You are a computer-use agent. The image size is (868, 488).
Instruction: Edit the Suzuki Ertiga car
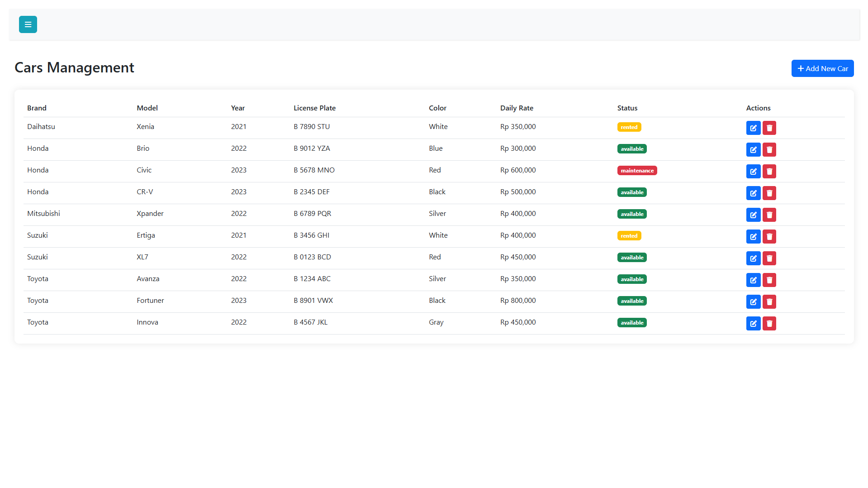(753, 237)
